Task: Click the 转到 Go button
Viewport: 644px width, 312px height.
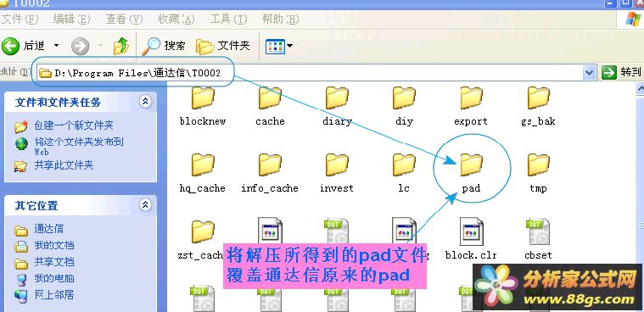Action: [621, 73]
